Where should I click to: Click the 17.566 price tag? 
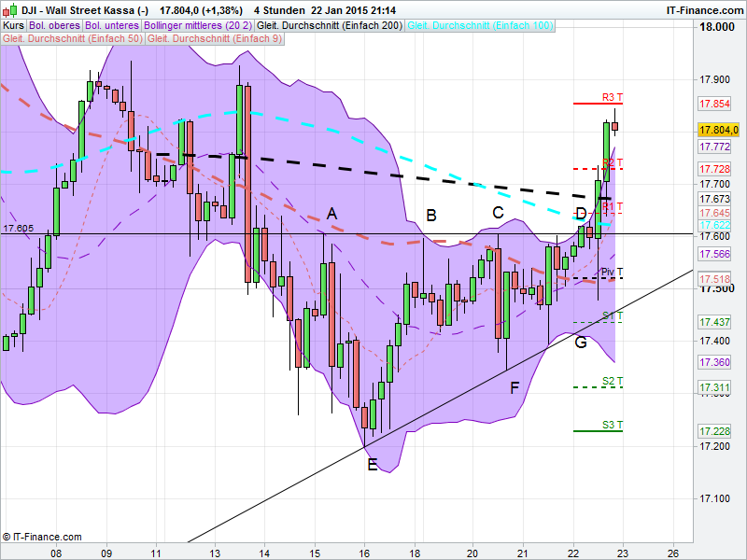pyautogui.click(x=714, y=254)
